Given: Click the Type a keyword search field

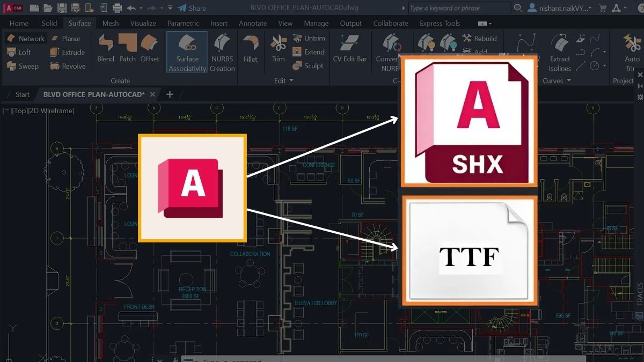Looking at the screenshot, I should [x=459, y=8].
